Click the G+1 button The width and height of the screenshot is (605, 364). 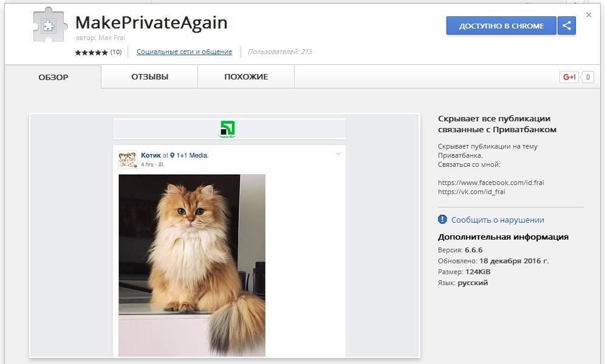click(569, 77)
